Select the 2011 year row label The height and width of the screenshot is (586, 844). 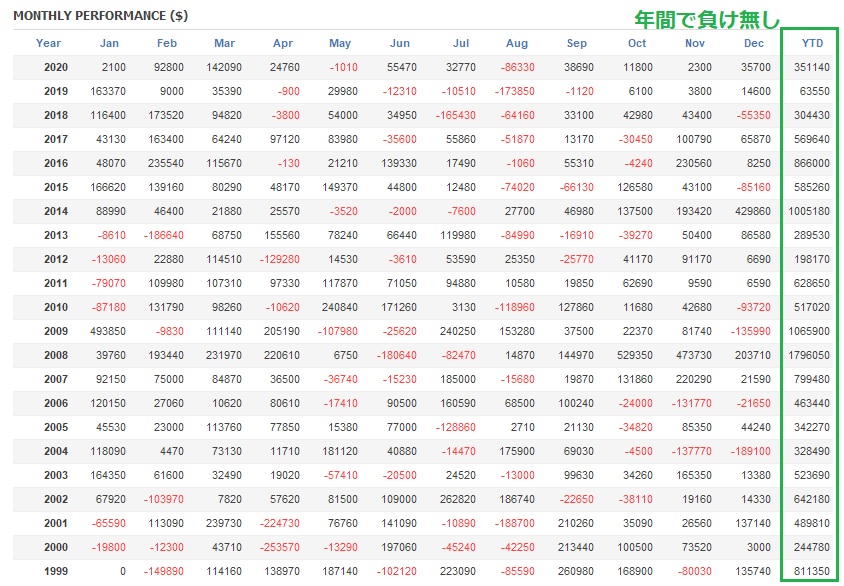(x=56, y=283)
